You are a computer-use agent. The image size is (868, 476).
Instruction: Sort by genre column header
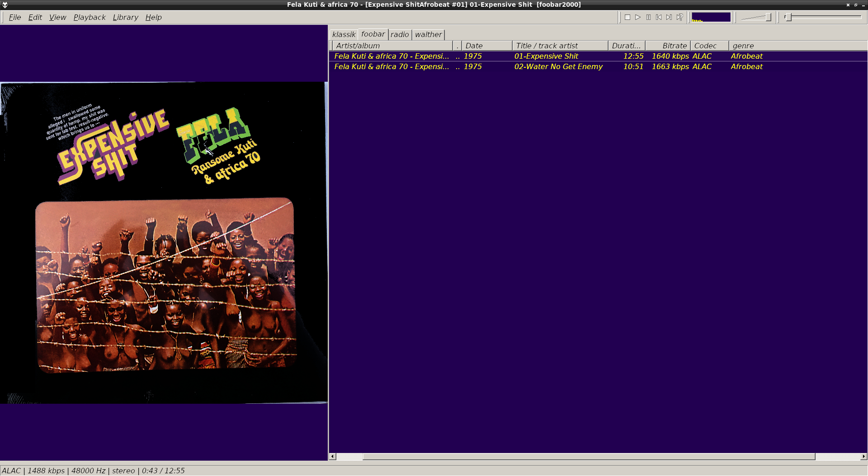tap(798, 46)
